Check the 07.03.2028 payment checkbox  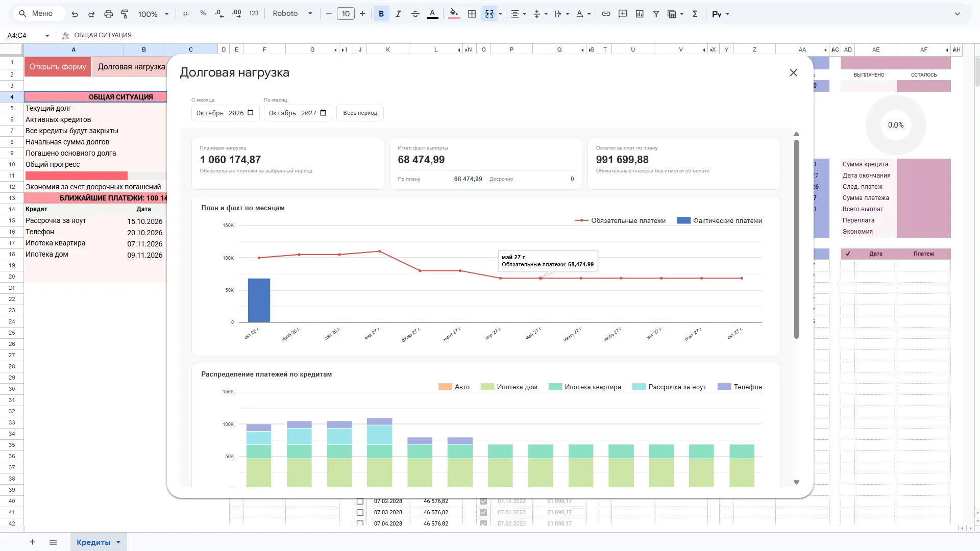pos(360,512)
